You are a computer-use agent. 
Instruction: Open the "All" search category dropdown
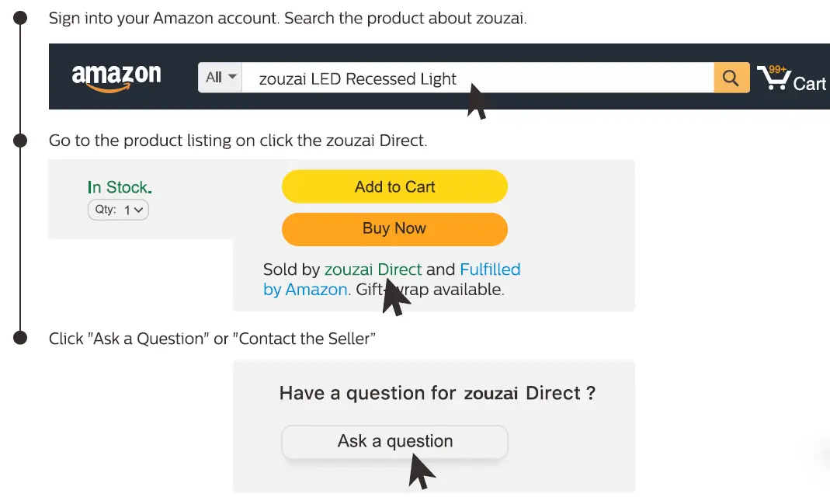click(221, 78)
